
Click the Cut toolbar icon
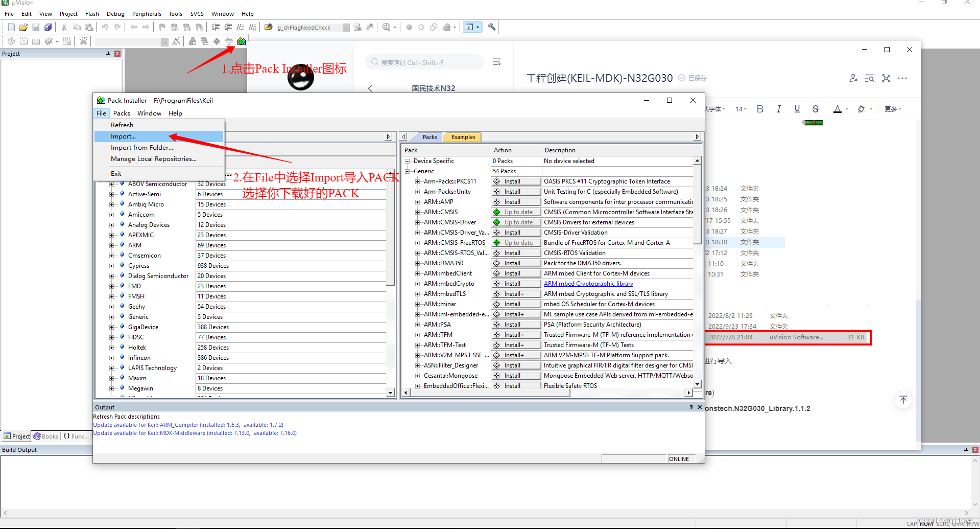coord(64,27)
